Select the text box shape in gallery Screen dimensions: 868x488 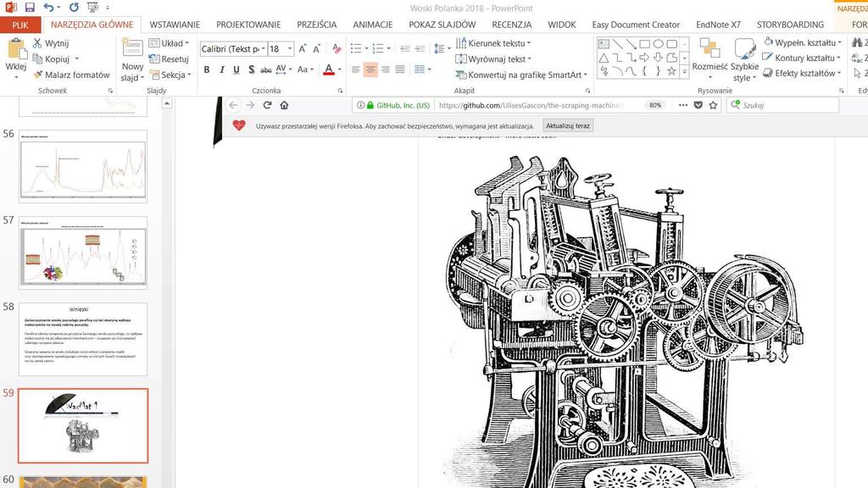pyautogui.click(x=604, y=44)
